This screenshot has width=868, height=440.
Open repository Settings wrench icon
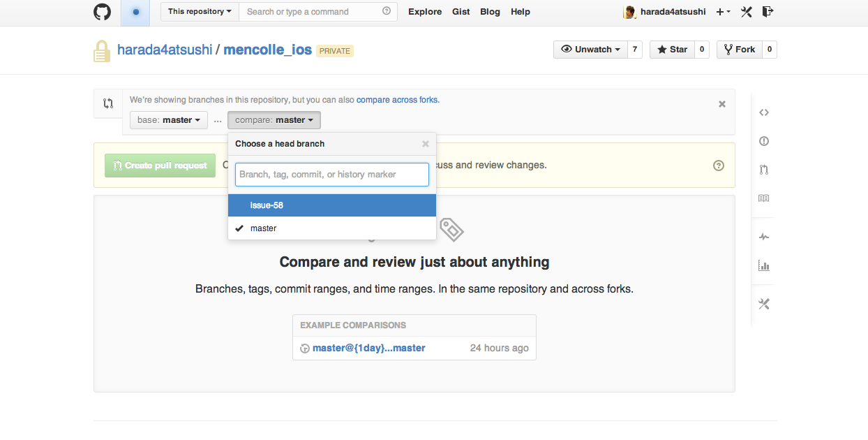(x=764, y=304)
